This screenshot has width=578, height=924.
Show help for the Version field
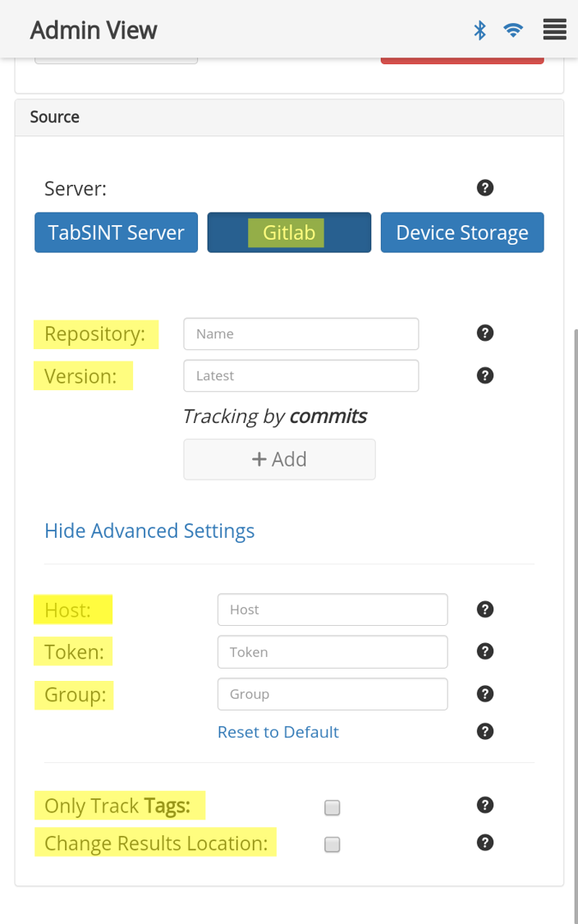[485, 375]
